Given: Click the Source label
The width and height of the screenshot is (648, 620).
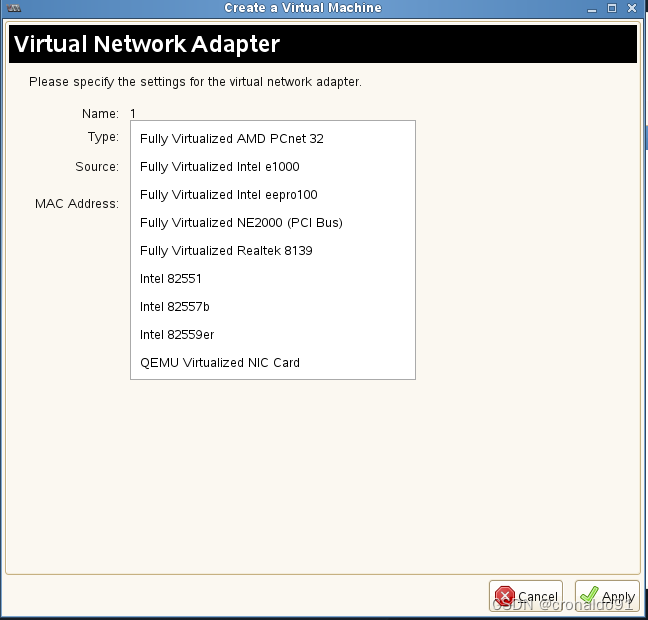Looking at the screenshot, I should [97, 167].
